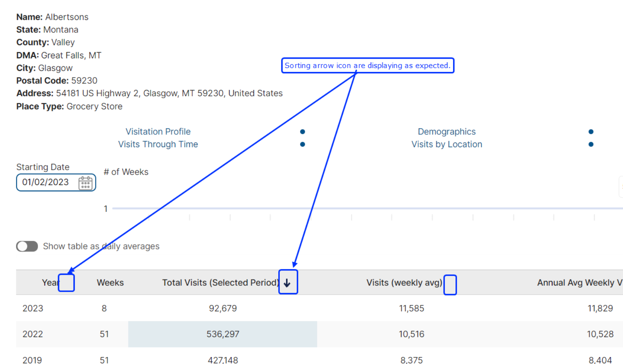
Task: Click the dot beside Demographics
Action: pyautogui.click(x=591, y=132)
